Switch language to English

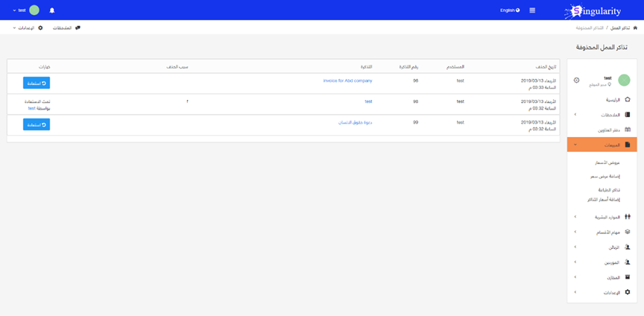click(x=510, y=10)
